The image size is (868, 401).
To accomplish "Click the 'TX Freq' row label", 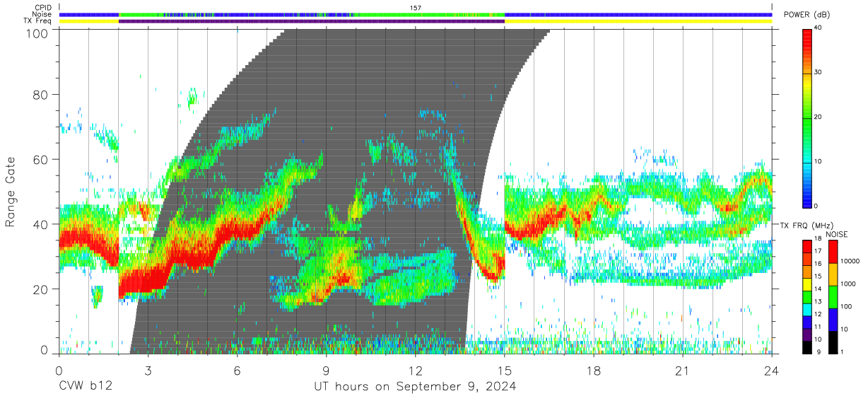I will click(37, 21).
